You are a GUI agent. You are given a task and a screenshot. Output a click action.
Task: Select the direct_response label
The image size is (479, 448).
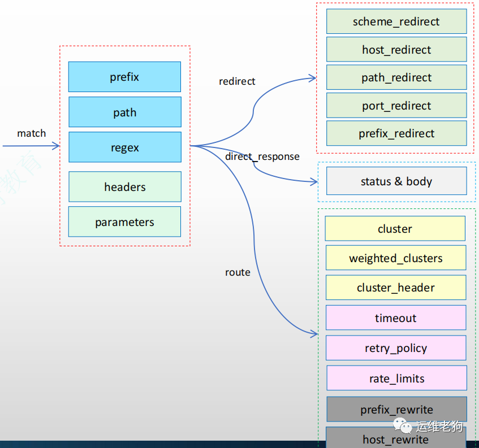point(262,156)
